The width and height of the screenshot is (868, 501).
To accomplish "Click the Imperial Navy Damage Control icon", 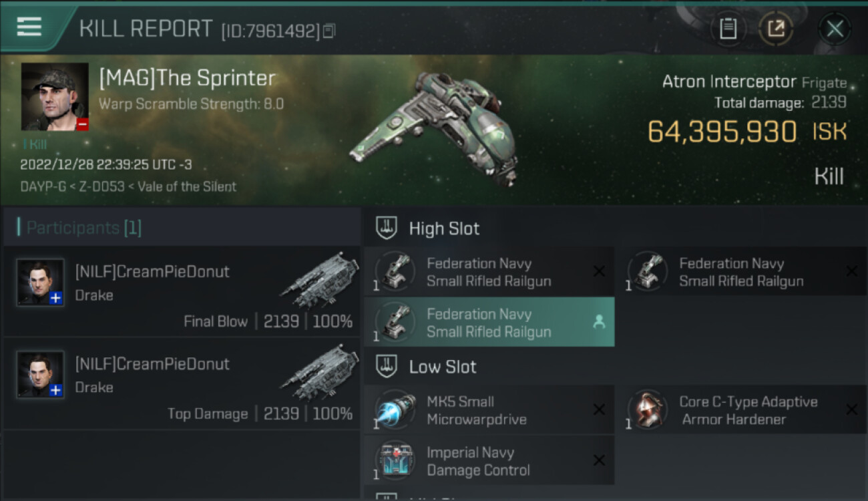I will 395,461.
